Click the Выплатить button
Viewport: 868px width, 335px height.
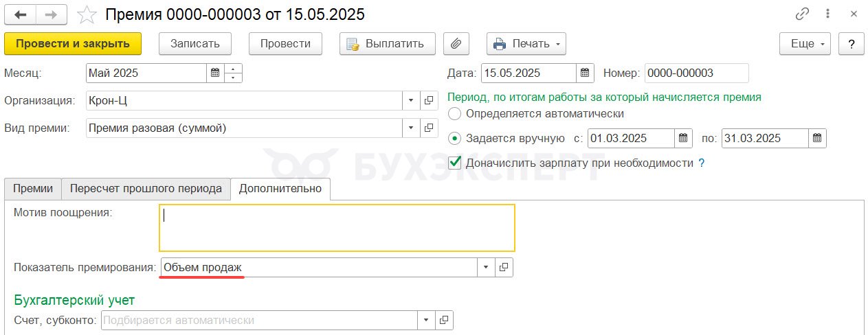pyautogui.click(x=388, y=44)
